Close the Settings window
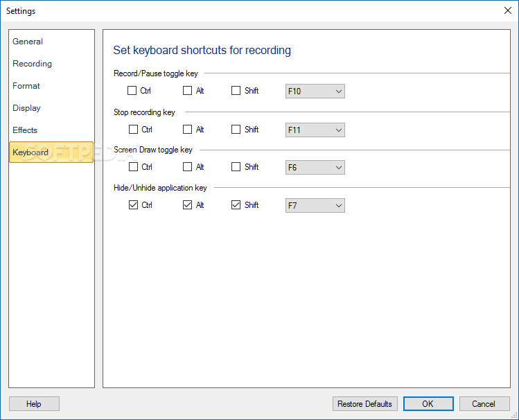The width and height of the screenshot is (519, 420). 508,10
